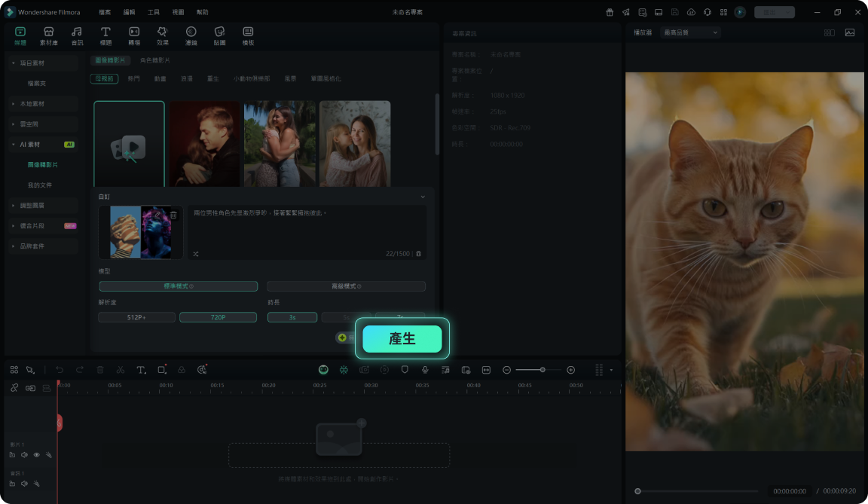Image resolution: width=868 pixels, height=504 pixels.
Task: Click the AI robot assistant icon
Action: pyautogui.click(x=323, y=370)
